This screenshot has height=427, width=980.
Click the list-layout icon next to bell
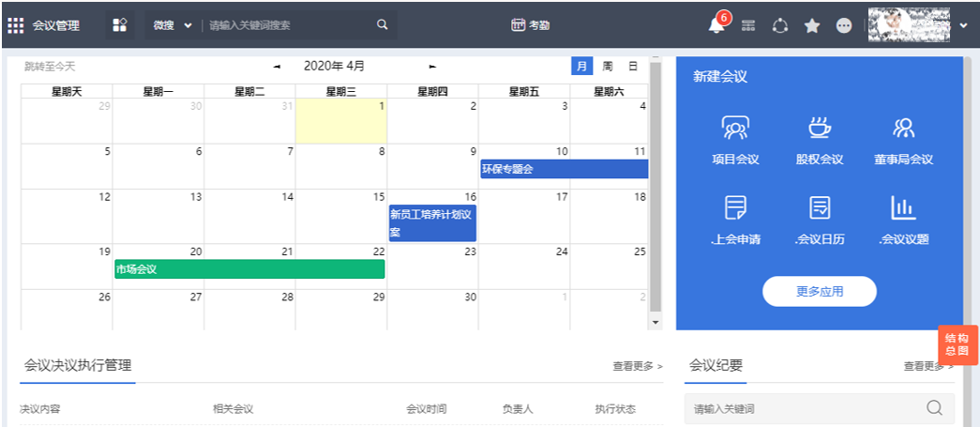click(748, 25)
